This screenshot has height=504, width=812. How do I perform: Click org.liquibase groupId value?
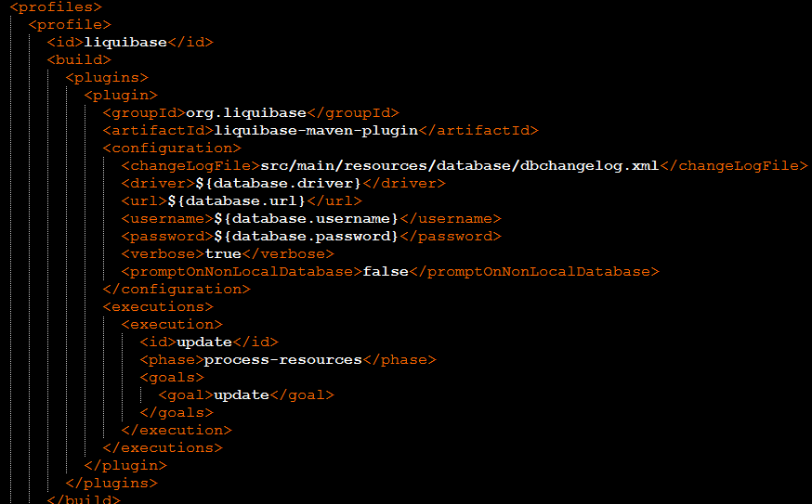[246, 113]
